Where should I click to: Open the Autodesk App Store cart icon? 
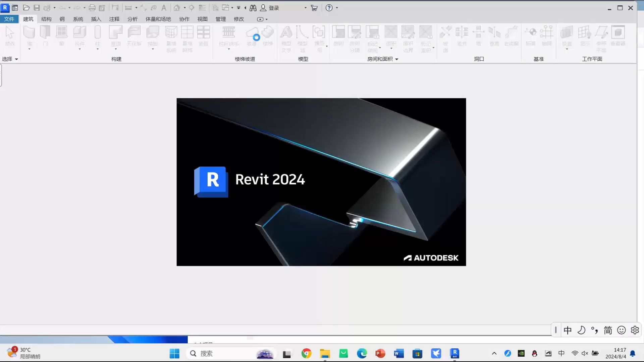(314, 8)
